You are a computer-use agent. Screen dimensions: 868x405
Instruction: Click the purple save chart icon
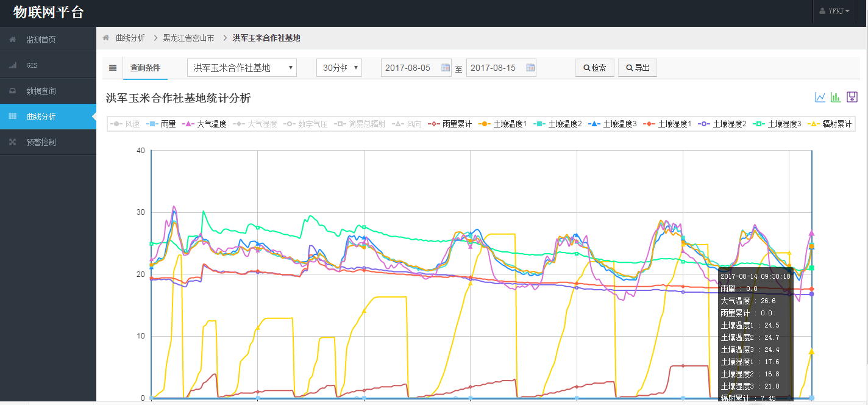tap(852, 97)
